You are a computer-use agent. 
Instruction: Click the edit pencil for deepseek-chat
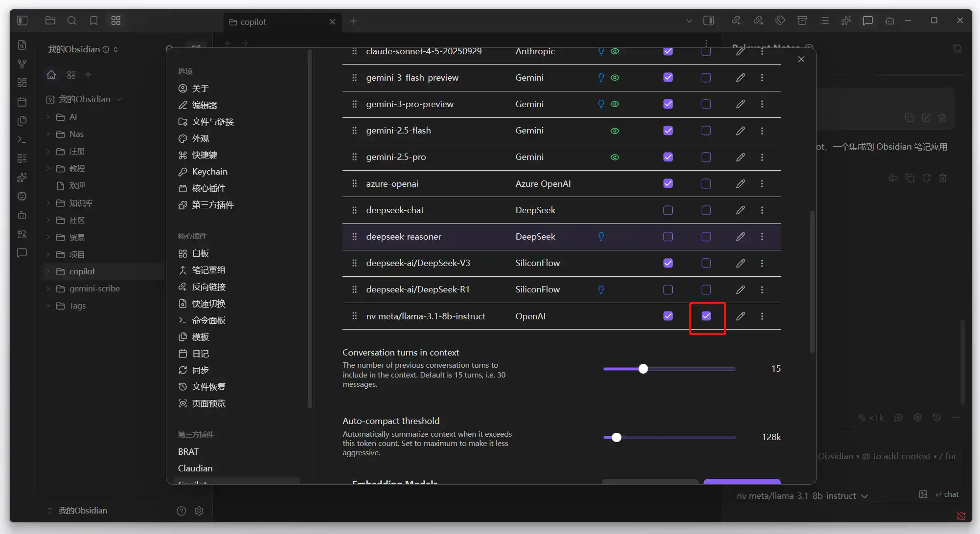(x=740, y=210)
